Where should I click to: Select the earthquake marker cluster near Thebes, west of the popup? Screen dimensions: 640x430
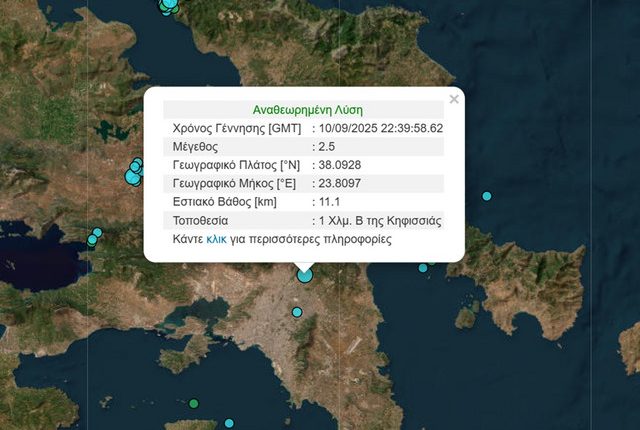click(x=134, y=172)
